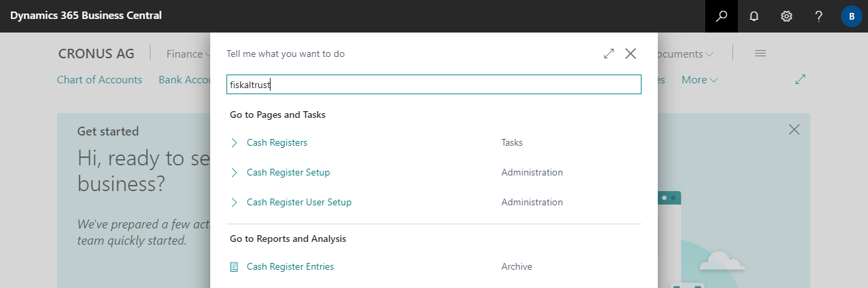The image size is (868, 288).
Task: Expand the chevron beside Cash Registers
Action: point(234,143)
